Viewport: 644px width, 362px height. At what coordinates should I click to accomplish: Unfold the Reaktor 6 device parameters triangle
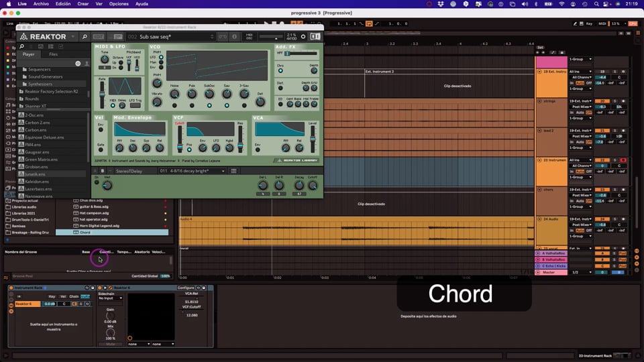coord(105,288)
